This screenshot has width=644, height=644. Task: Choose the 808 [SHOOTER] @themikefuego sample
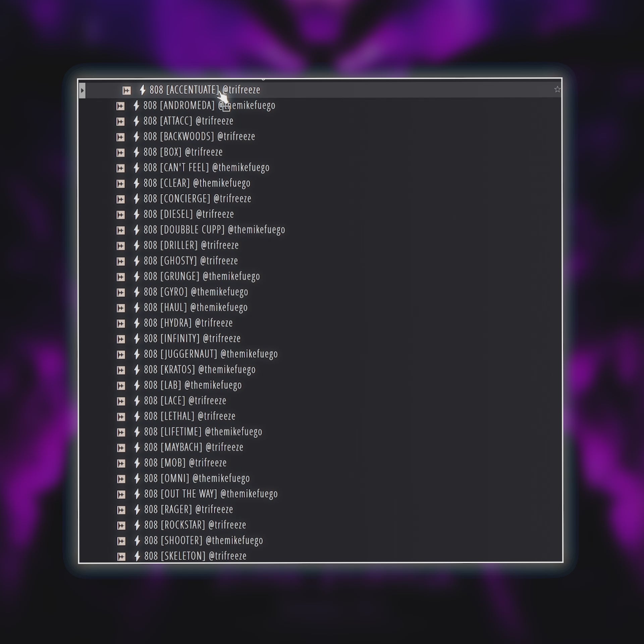pyautogui.click(x=203, y=540)
